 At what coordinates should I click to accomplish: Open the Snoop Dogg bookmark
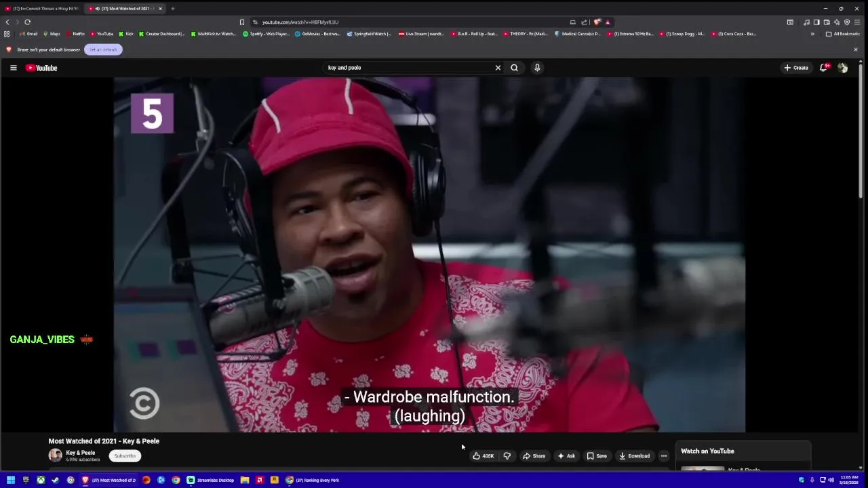click(x=682, y=34)
